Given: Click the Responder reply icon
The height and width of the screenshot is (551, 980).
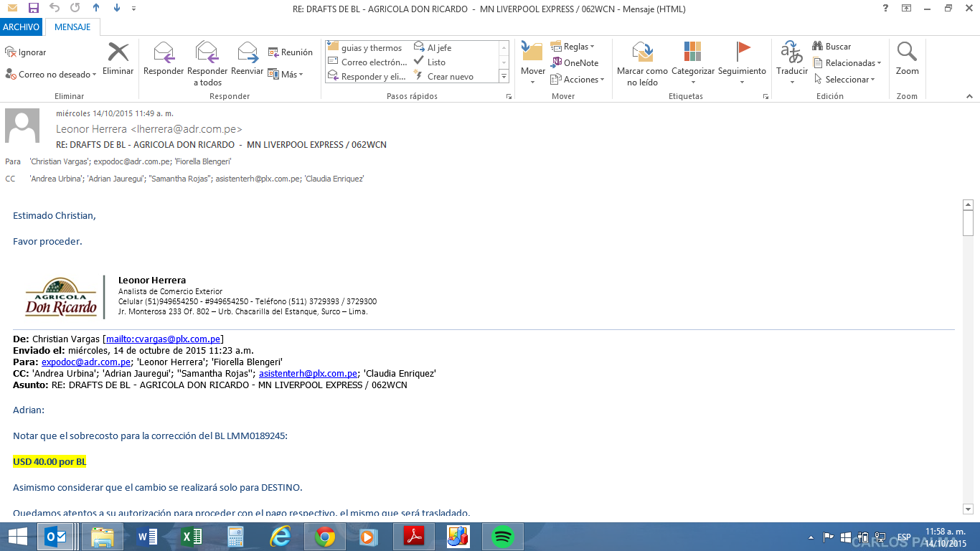Looking at the screenshot, I should [x=164, y=54].
